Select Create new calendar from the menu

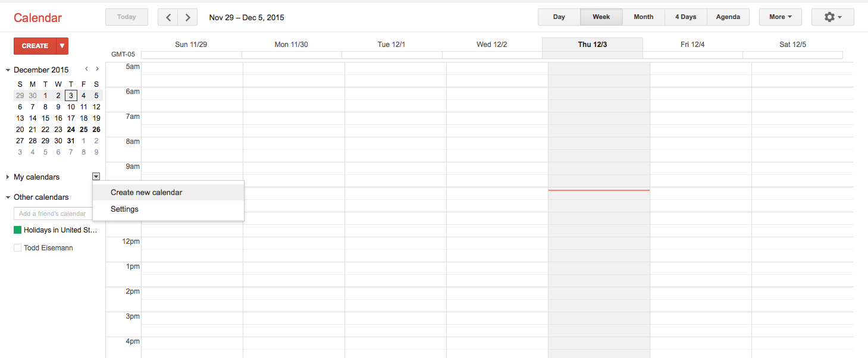click(146, 192)
